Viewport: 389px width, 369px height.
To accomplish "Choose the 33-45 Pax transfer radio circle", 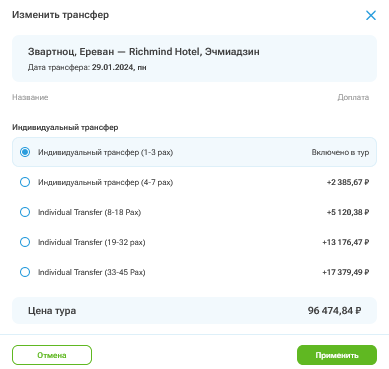I will pos(25,272).
